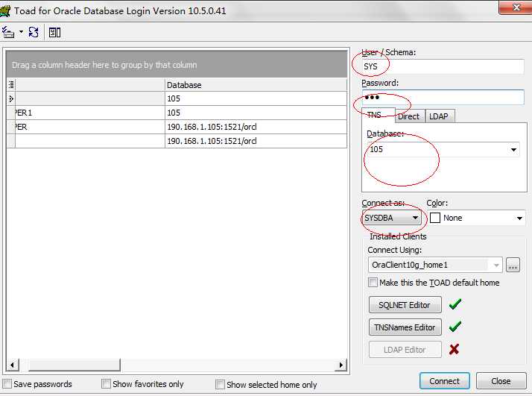Image resolution: width=532 pixels, height=396 pixels.
Task: Click the LDAP Editor button
Action: pyautogui.click(x=405, y=350)
